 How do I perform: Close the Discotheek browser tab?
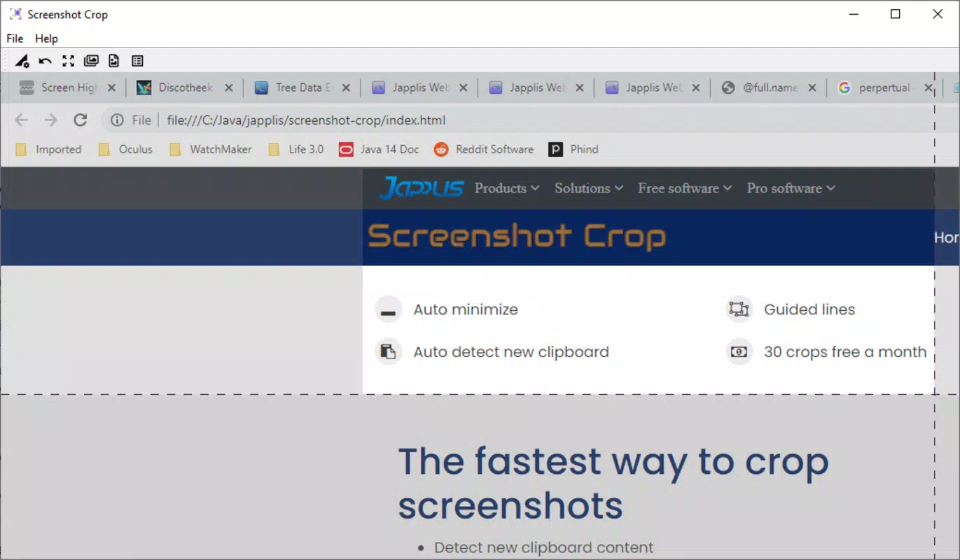pyautogui.click(x=228, y=88)
